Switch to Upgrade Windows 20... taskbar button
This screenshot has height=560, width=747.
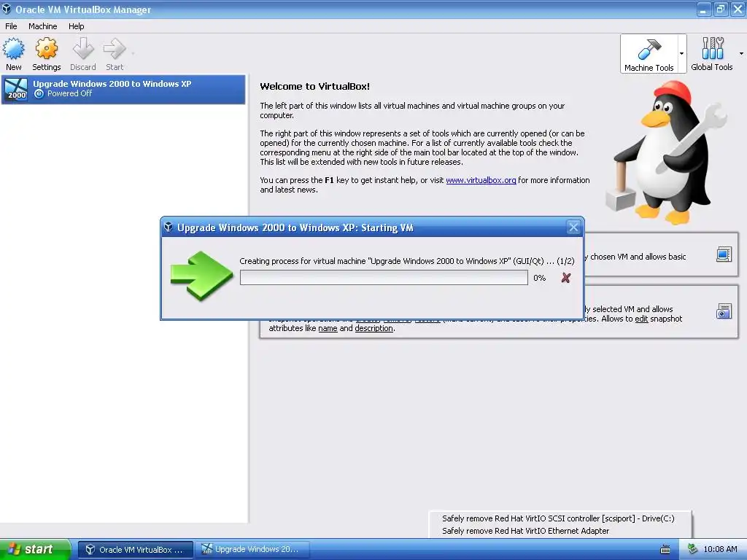pyautogui.click(x=252, y=550)
